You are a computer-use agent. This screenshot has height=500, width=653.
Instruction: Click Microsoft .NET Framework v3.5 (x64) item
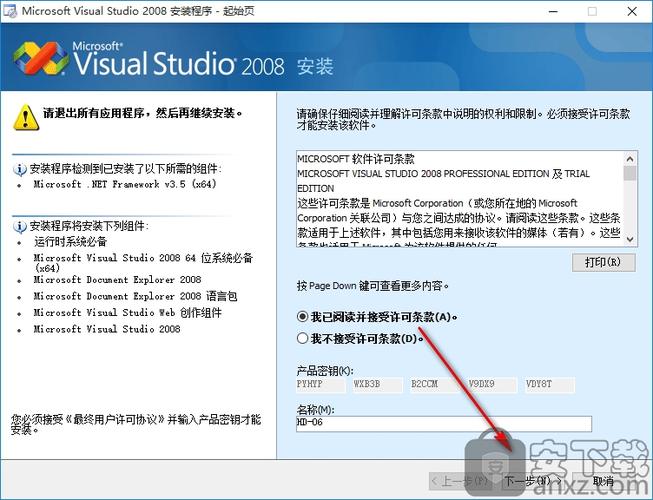[x=125, y=184]
